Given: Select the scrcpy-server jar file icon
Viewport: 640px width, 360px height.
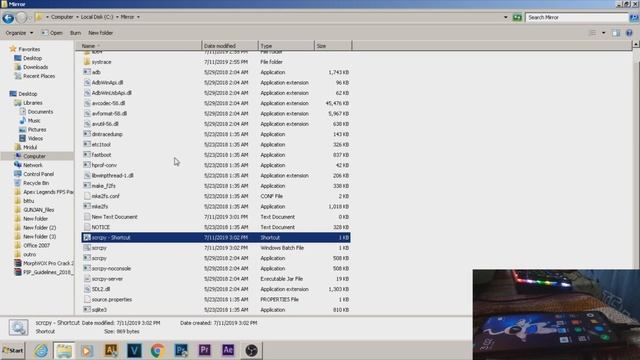Looking at the screenshot, I should 87,279.
